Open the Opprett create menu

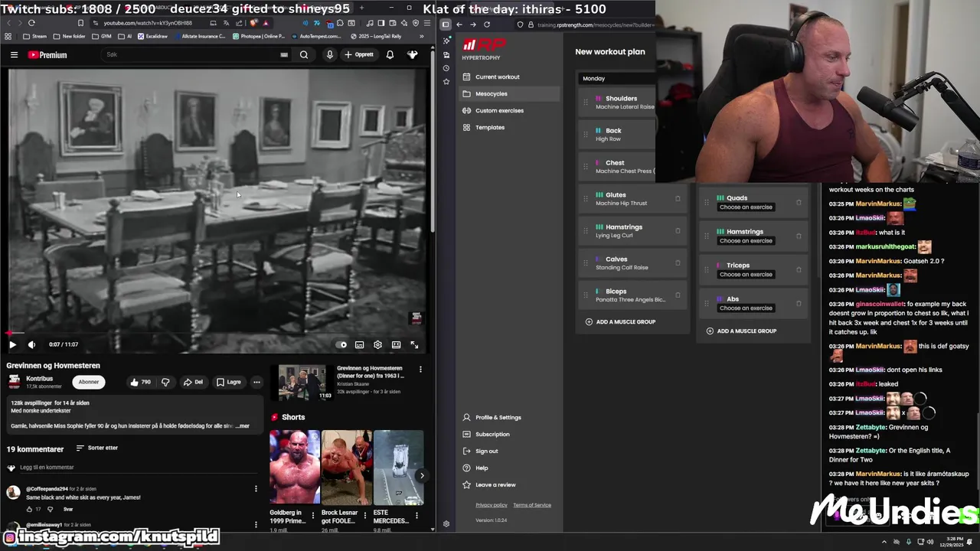coord(360,55)
